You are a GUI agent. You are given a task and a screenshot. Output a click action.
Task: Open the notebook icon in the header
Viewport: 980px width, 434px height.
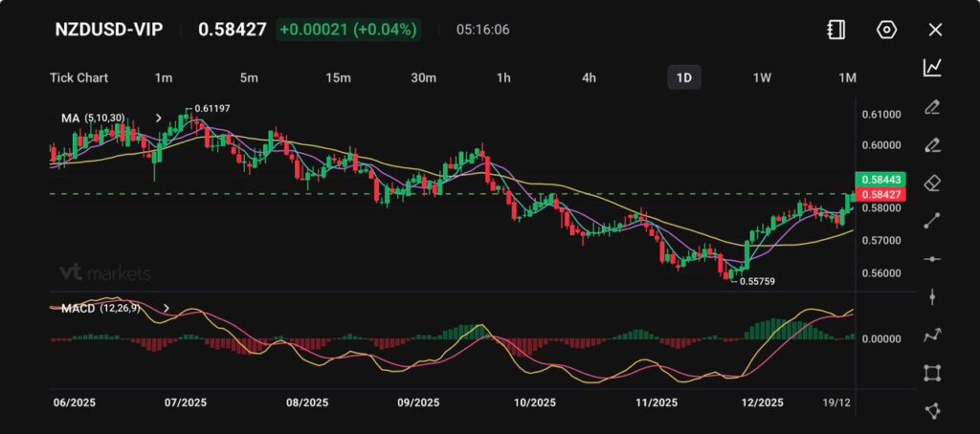[836, 30]
